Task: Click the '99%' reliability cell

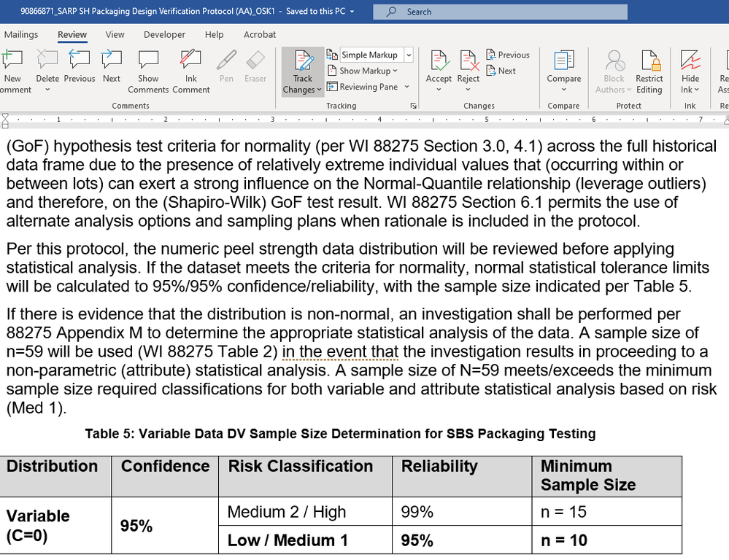Action: (x=462, y=512)
